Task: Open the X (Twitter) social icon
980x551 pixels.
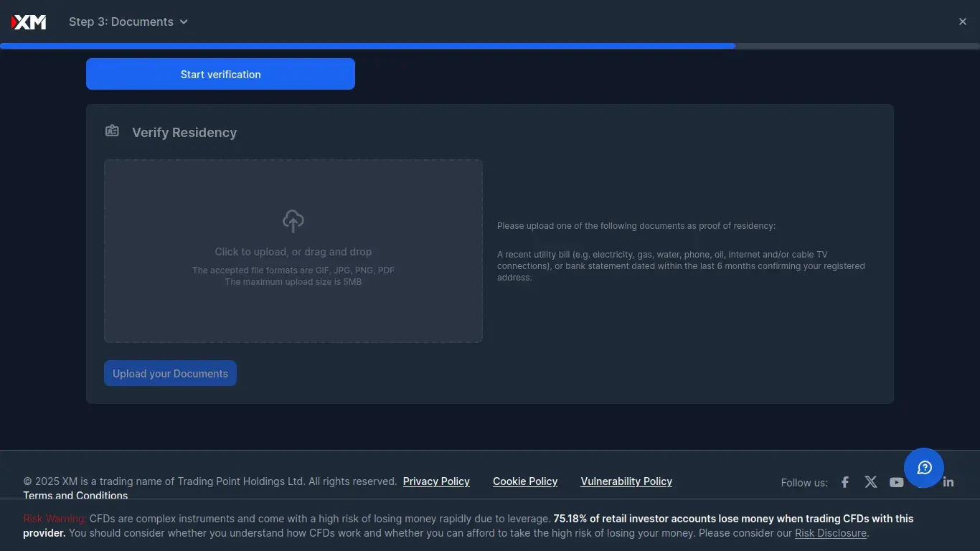Action: [x=871, y=482]
